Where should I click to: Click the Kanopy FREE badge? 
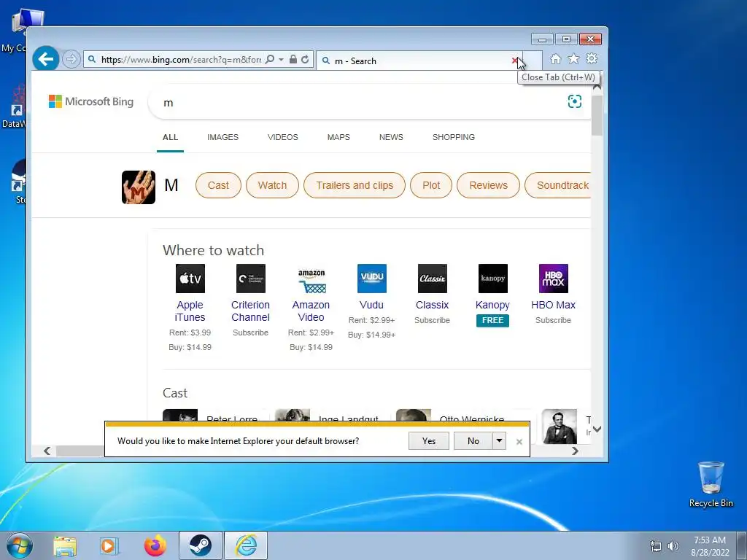click(x=492, y=321)
